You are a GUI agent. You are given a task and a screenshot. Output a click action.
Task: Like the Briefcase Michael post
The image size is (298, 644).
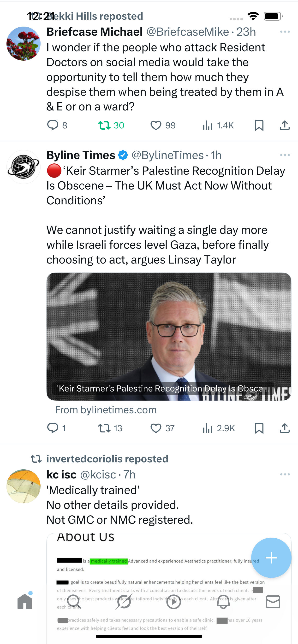point(156,125)
